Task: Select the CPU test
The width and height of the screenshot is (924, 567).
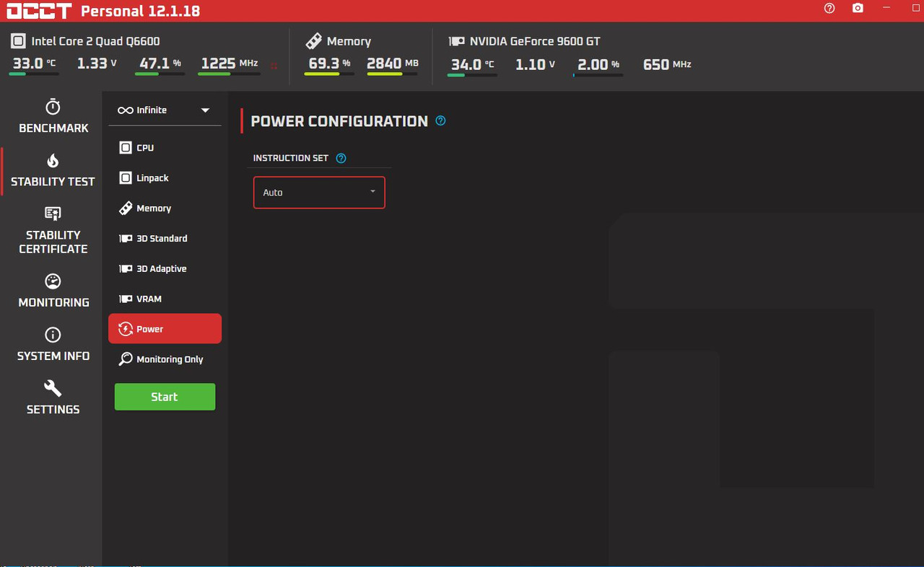Action: 165,147
